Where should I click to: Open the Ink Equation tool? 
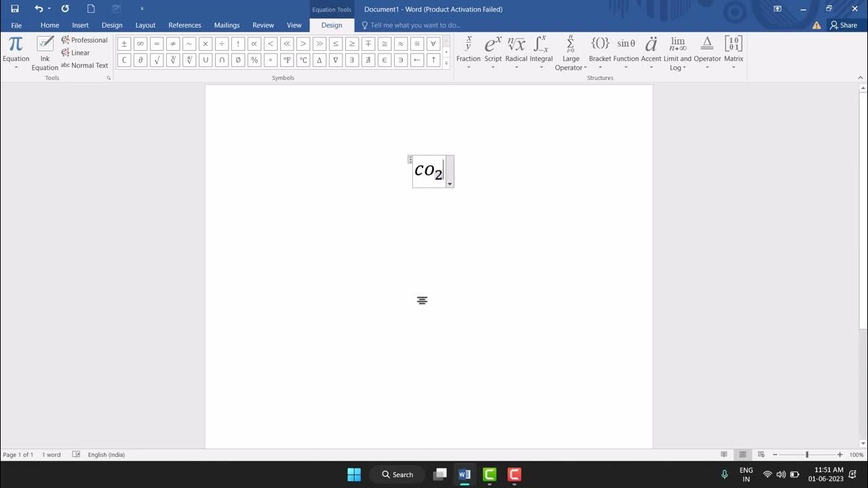[45, 53]
